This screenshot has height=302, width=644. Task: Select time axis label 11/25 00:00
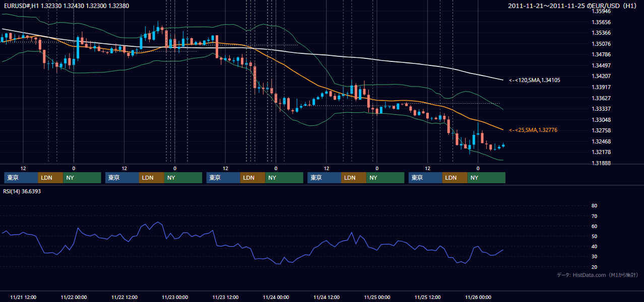pos(377,297)
